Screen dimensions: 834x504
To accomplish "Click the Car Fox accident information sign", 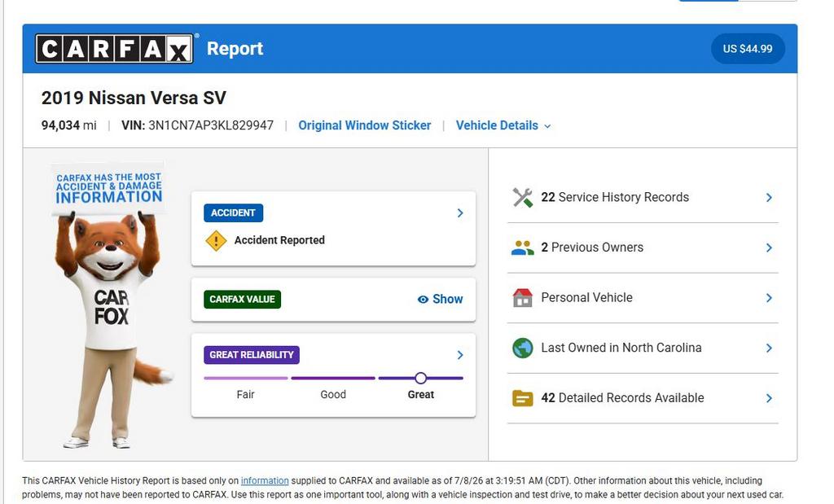I will point(108,187).
